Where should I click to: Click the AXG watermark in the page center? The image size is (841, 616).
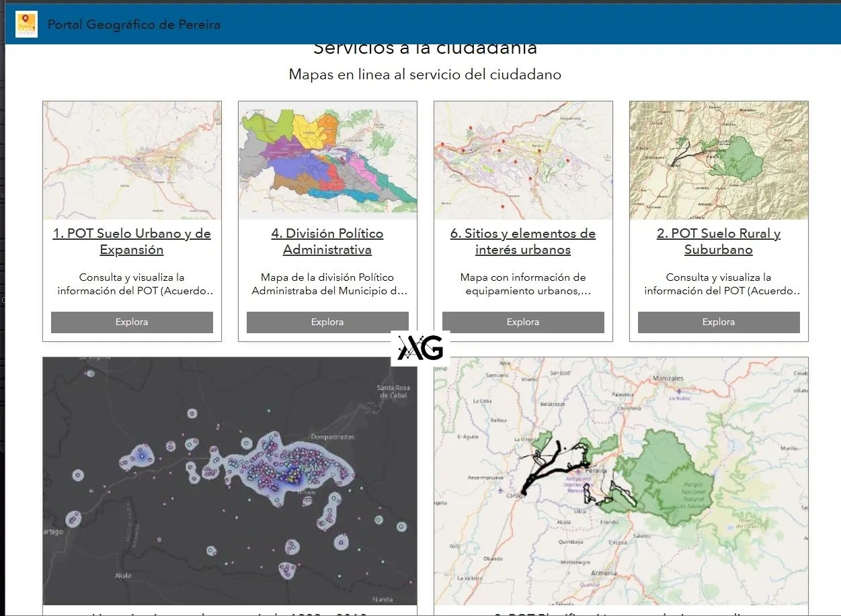[420, 347]
